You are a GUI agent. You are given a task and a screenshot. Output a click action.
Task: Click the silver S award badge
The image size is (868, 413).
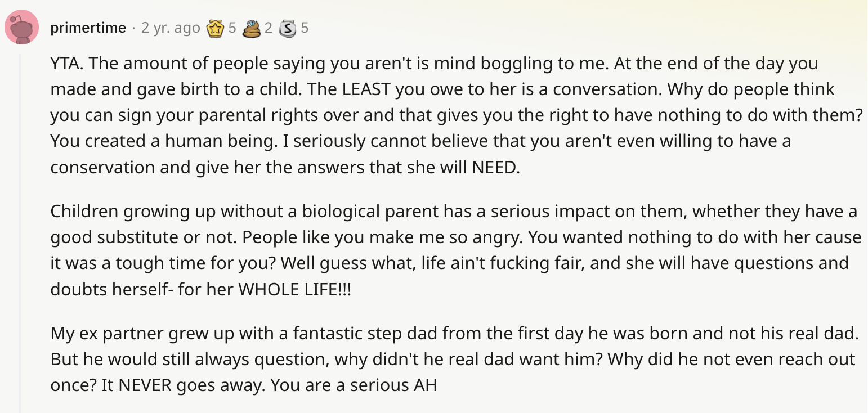tap(288, 28)
